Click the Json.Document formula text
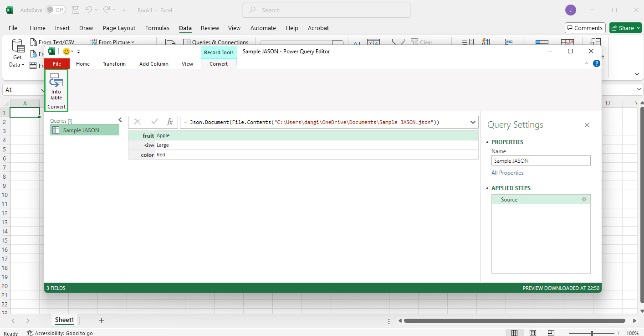The height and width of the screenshot is (336, 644). 312,122
